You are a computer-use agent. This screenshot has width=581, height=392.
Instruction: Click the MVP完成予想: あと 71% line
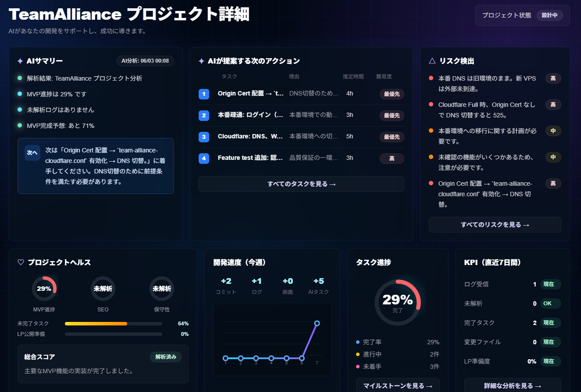pyautogui.click(x=61, y=126)
